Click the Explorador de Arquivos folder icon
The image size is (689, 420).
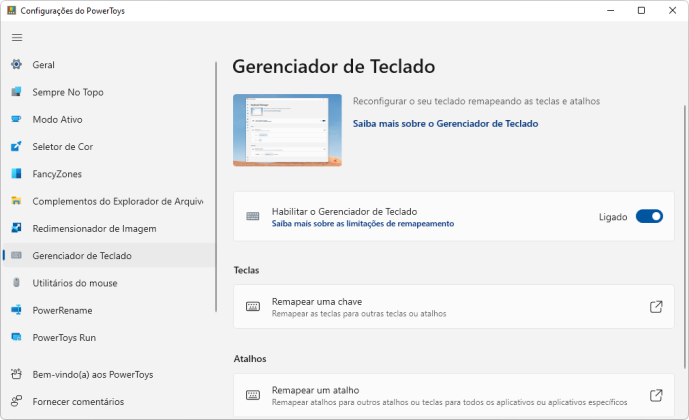click(x=16, y=201)
